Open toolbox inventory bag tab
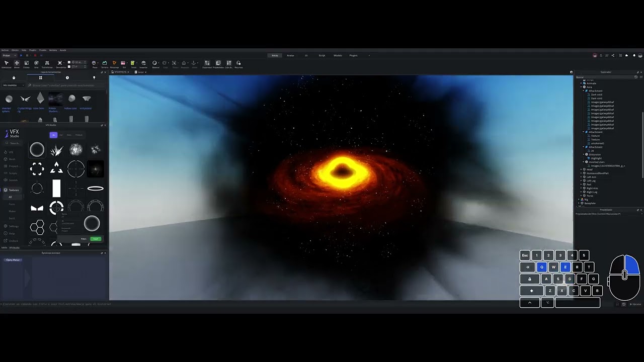Image resolution: width=644 pixels, height=362 pixels. [x=14, y=77]
